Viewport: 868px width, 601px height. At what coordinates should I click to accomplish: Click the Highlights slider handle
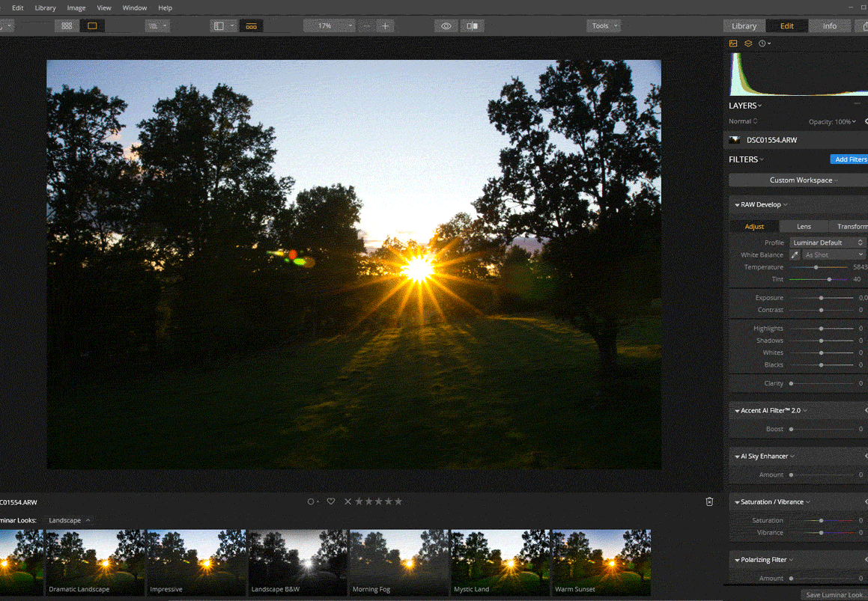(821, 329)
